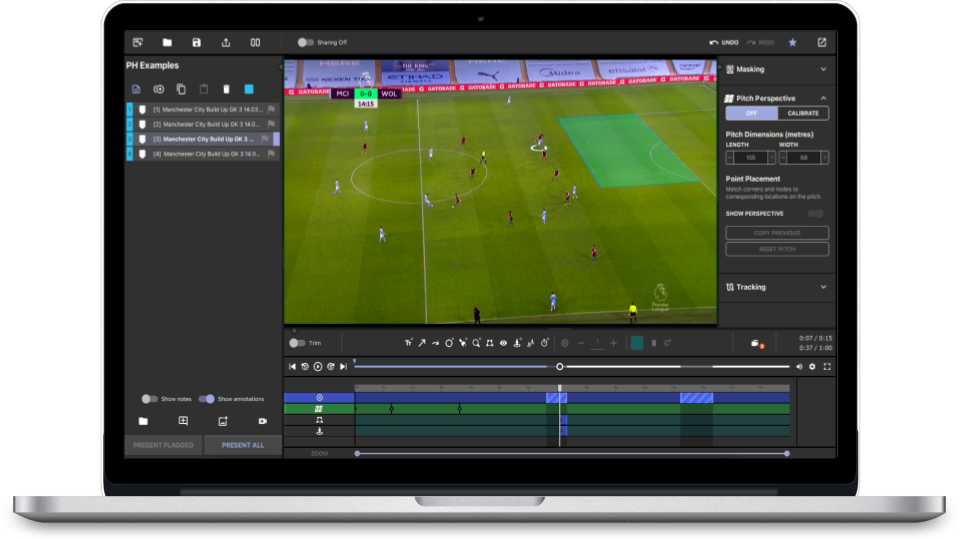Image resolution: width=960 pixels, height=540 pixels.
Task: Enable the Show notes toggle
Action: point(150,399)
